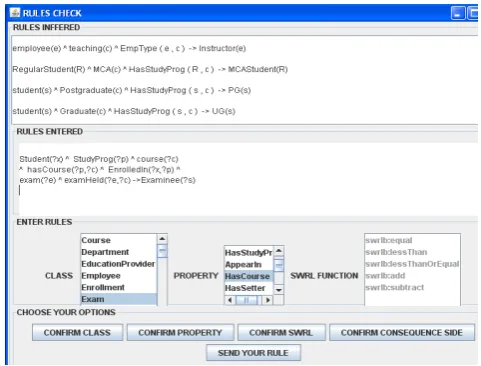Click property list scroll right arrow
The image size is (481, 366).
268,300
